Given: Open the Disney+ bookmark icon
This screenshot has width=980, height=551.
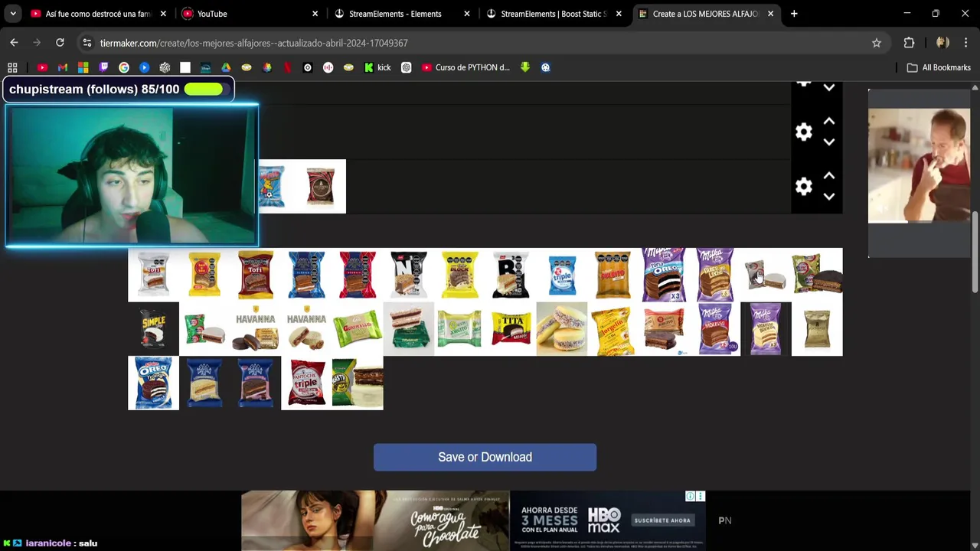Looking at the screenshot, I should (x=205, y=67).
